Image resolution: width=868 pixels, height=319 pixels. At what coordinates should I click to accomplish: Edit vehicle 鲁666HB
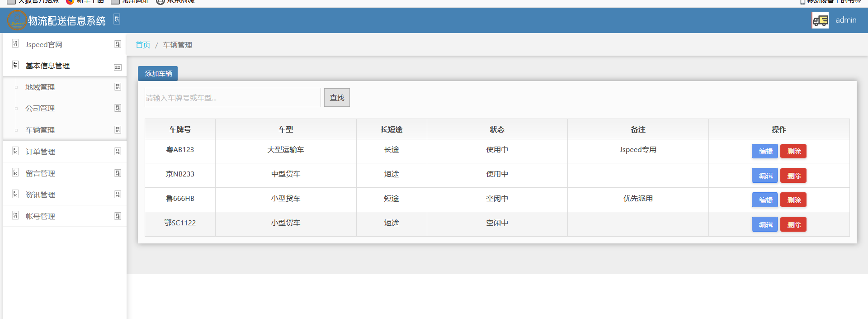pyautogui.click(x=765, y=200)
